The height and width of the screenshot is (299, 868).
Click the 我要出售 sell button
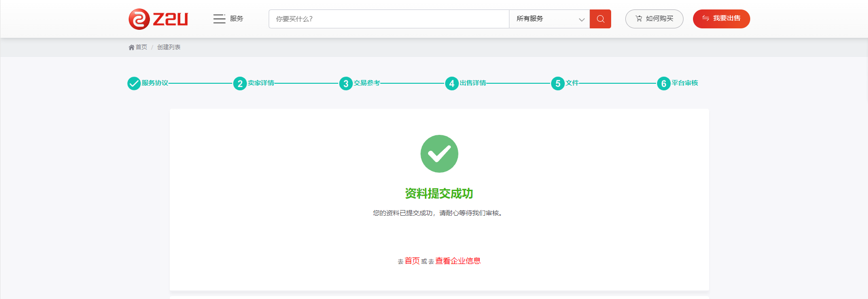[721, 19]
